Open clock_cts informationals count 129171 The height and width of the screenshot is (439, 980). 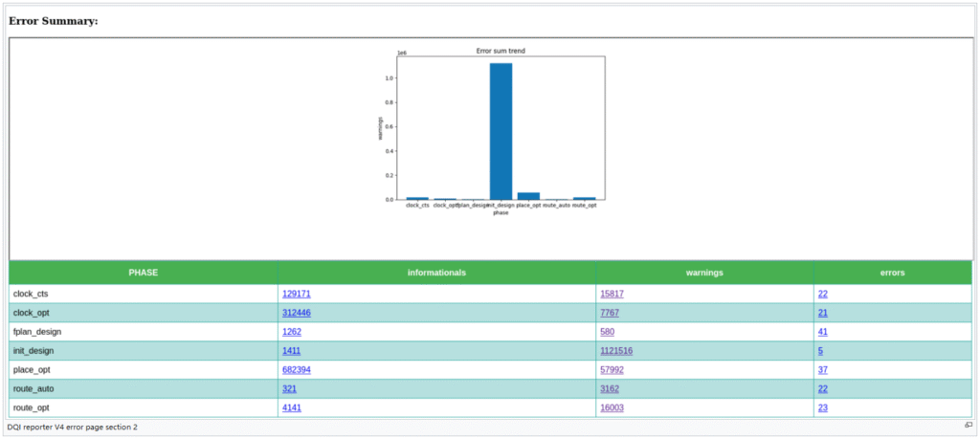[296, 295]
